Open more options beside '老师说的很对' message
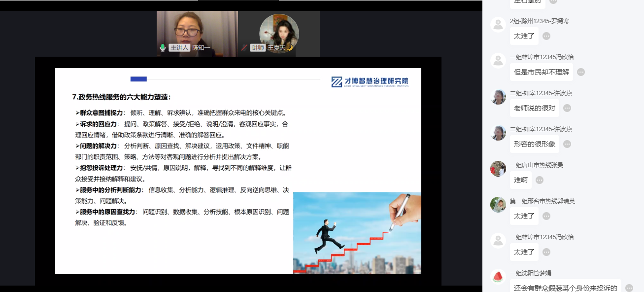Image resolution: width=644 pixels, height=292 pixels. [x=567, y=108]
